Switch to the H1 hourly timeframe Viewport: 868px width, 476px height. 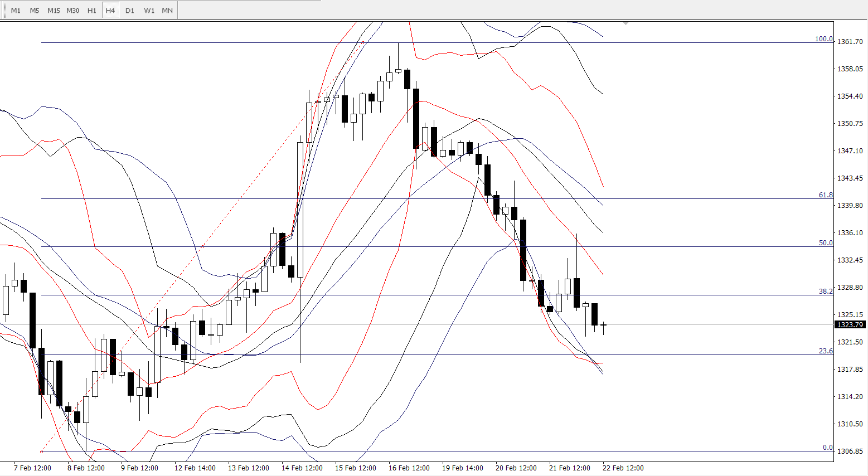[x=92, y=11]
